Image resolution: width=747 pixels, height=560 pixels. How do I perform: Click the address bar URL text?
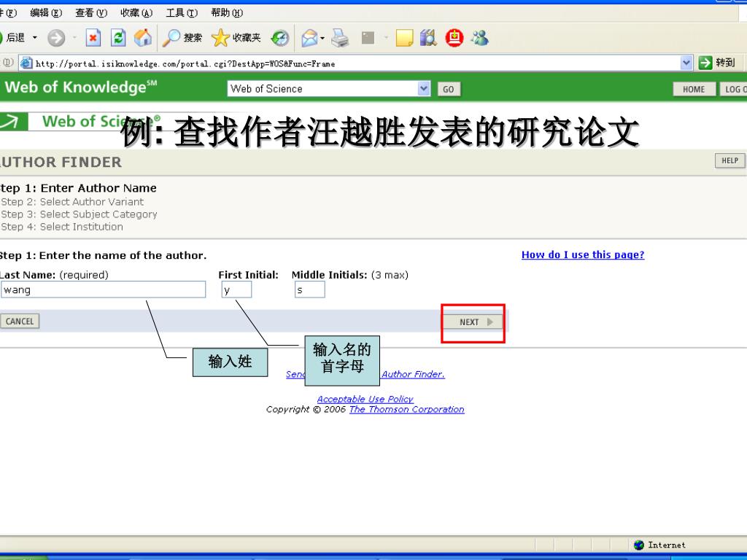pyautogui.click(x=185, y=63)
